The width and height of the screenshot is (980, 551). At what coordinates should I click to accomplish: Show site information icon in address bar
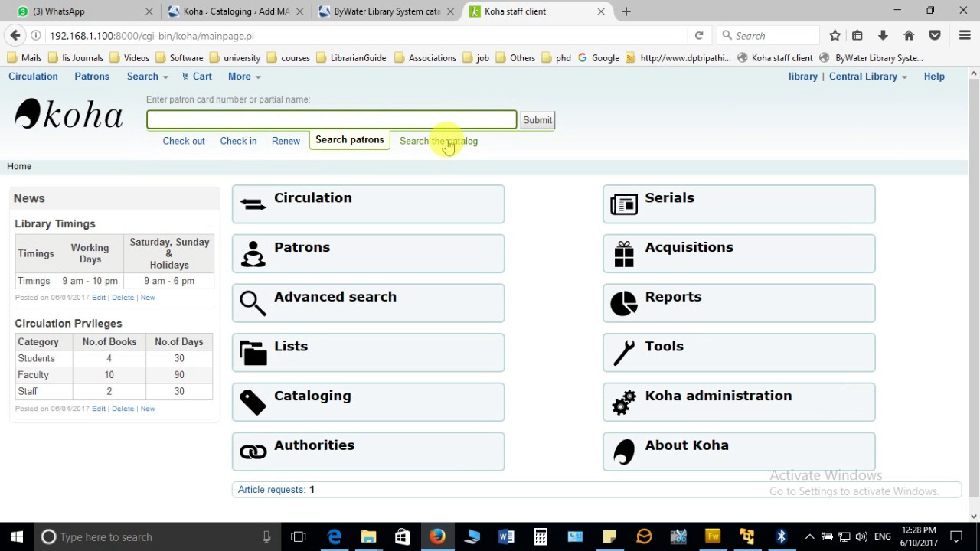(x=36, y=36)
